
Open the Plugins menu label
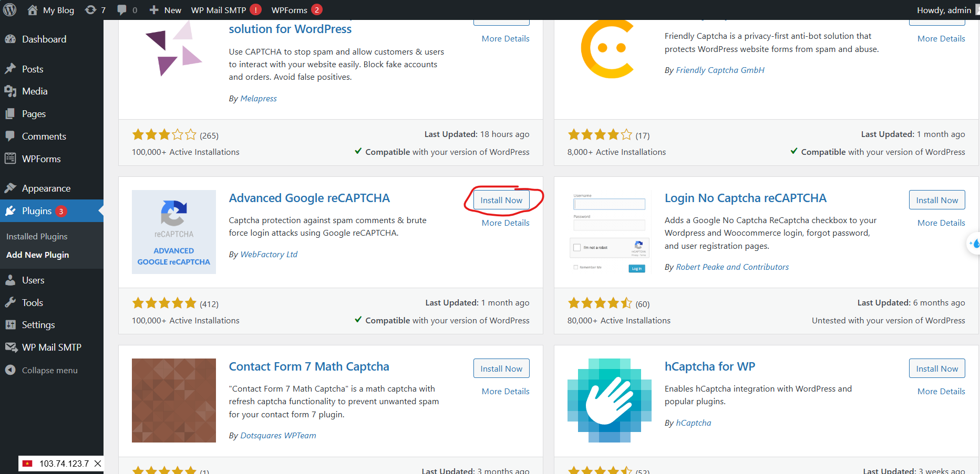[37, 211]
